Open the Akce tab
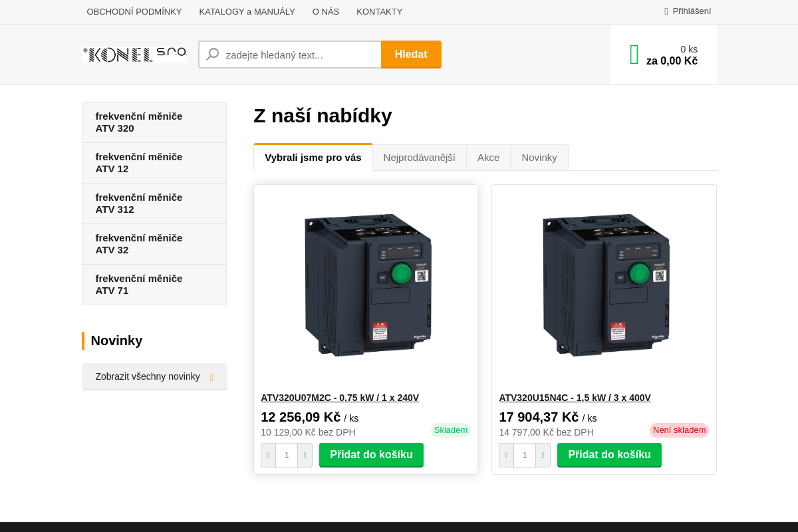 [488, 157]
